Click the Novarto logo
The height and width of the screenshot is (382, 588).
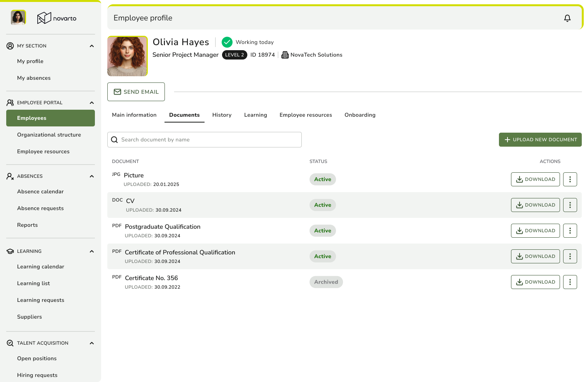[x=57, y=18]
